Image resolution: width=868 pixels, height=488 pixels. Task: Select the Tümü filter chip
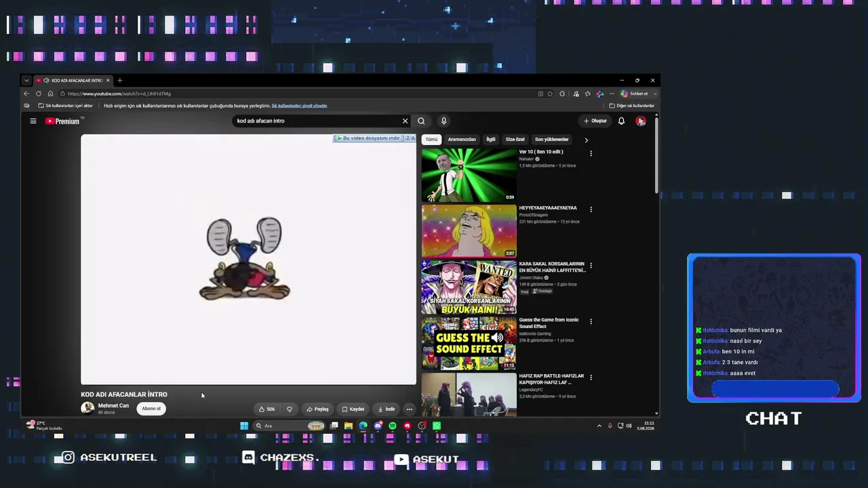[431, 140]
